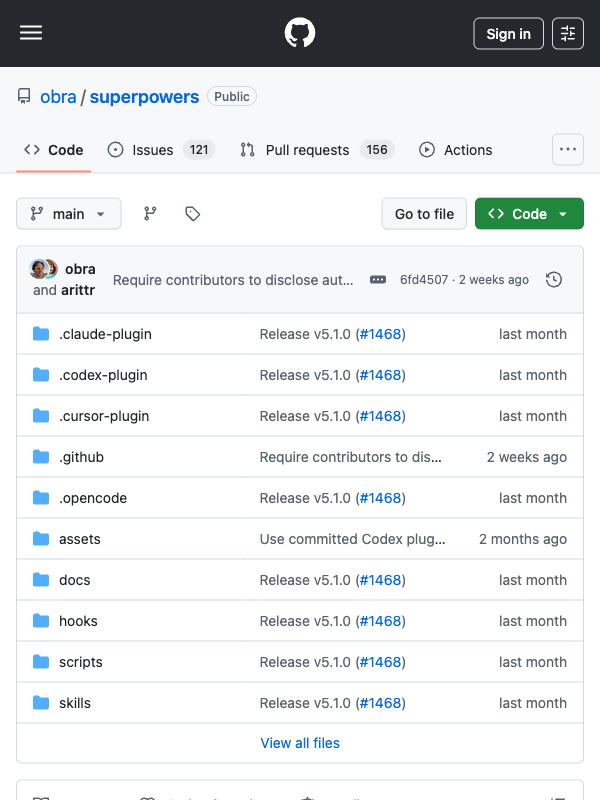
Task: Click '2 months ago' in assets row
Action: 523,539
